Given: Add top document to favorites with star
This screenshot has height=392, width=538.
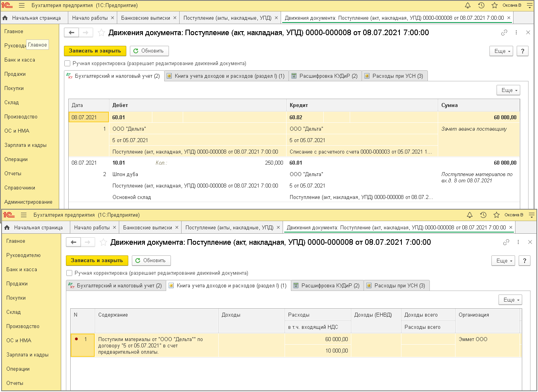Looking at the screenshot, I should click(101, 33).
